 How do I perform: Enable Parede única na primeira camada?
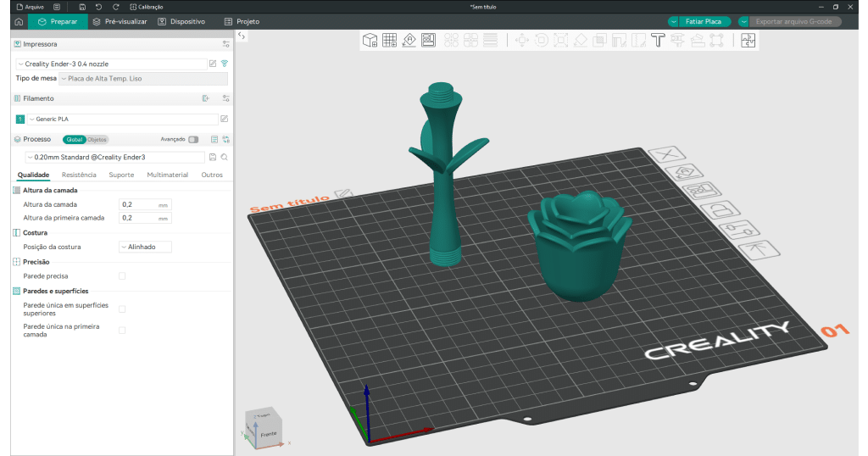(x=122, y=331)
